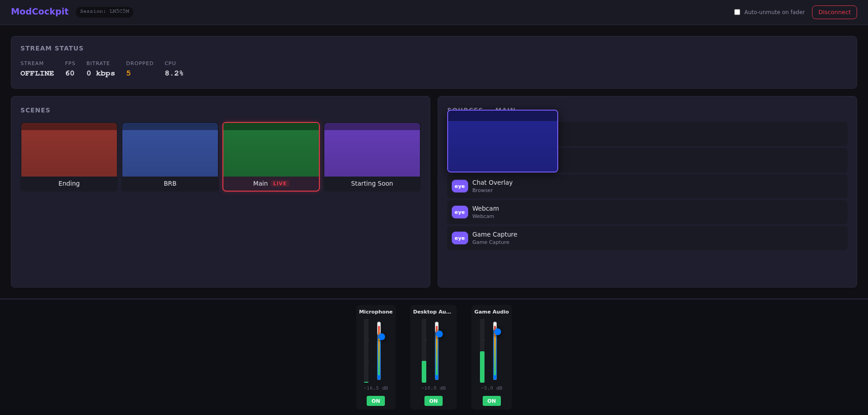Click the eye badge beside Webcam label
868x415 pixels.
[459, 212]
